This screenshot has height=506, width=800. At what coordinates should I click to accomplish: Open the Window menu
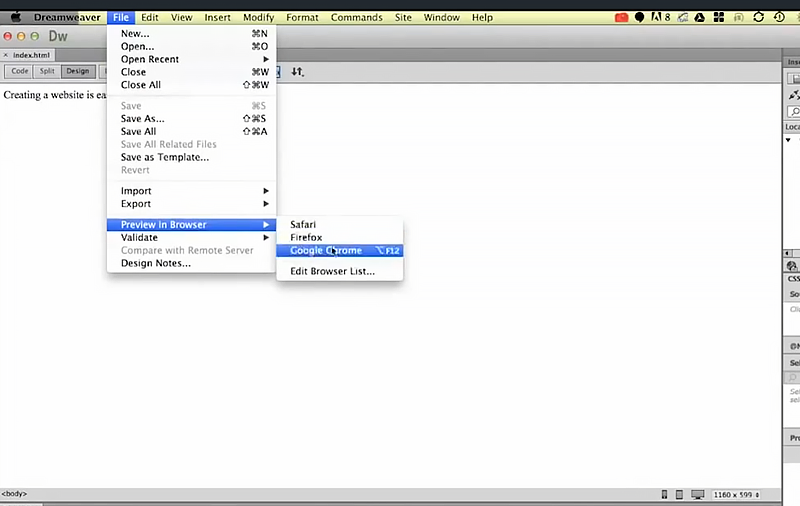442,17
